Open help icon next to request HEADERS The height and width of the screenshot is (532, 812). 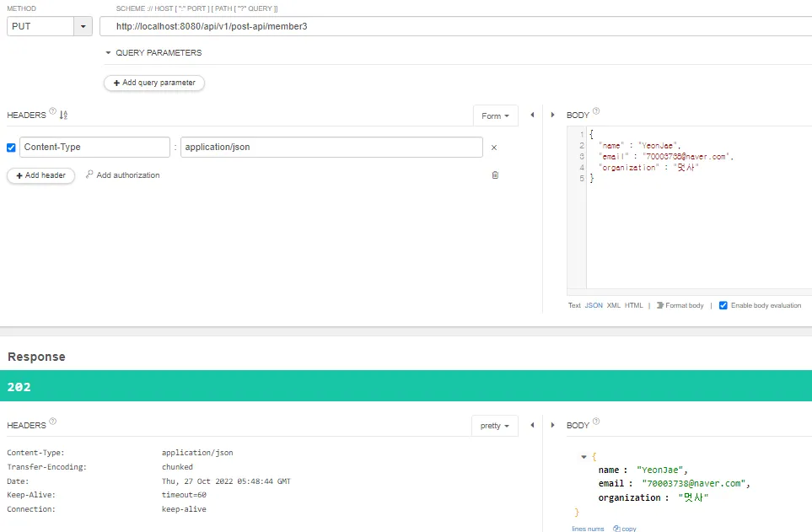pos(52,110)
